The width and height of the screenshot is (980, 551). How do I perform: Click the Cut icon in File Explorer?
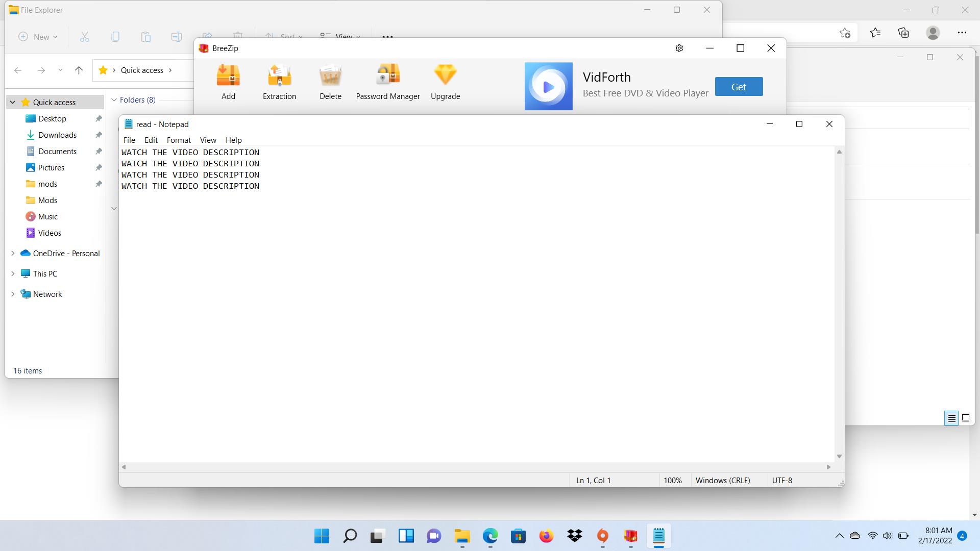85,37
